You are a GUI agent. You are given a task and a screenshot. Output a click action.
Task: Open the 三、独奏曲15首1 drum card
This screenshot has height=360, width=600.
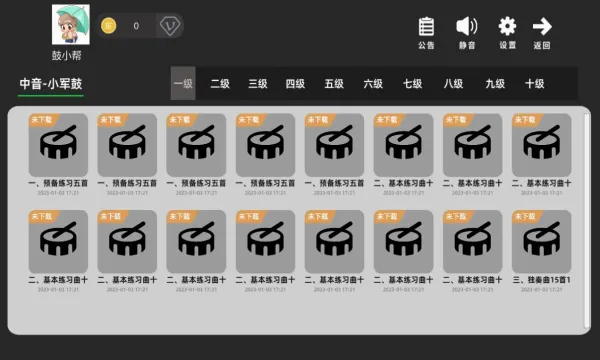pyautogui.click(x=541, y=241)
